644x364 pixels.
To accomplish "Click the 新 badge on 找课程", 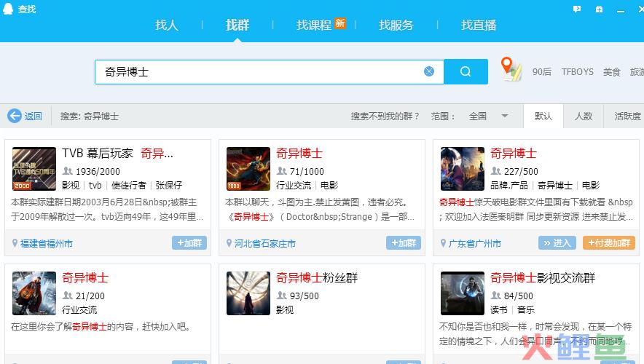I will [x=339, y=23].
